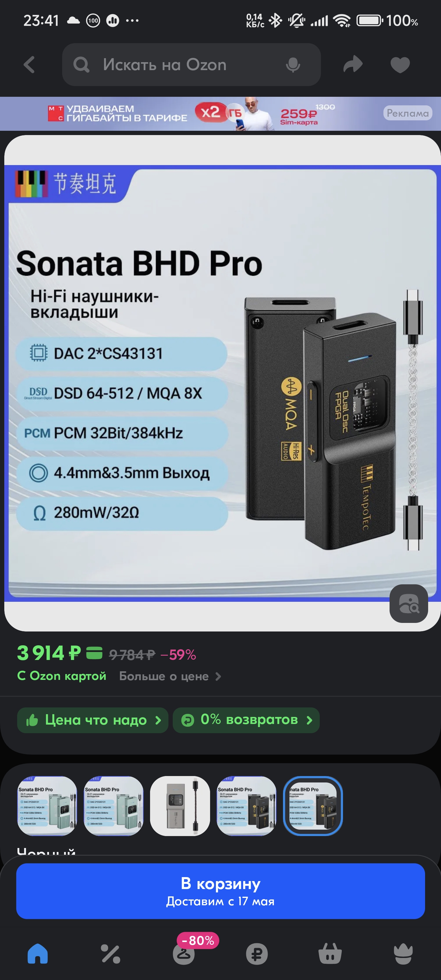This screenshot has width=441, height=980.
Task: Share this product via arrow icon
Action: pyautogui.click(x=353, y=64)
